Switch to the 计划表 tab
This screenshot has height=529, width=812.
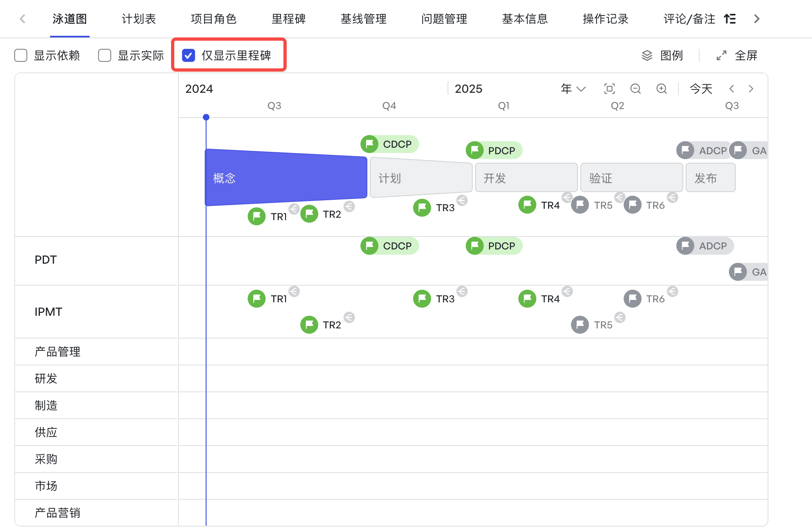pyautogui.click(x=139, y=19)
